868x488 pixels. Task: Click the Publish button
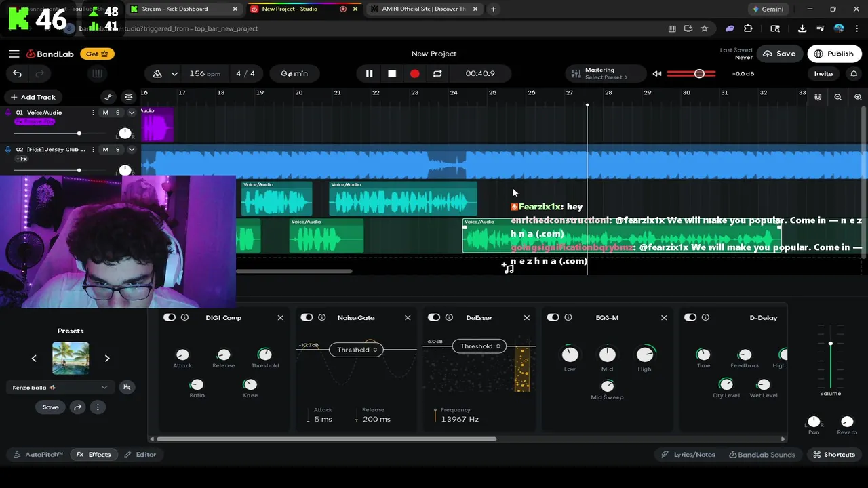(x=833, y=54)
